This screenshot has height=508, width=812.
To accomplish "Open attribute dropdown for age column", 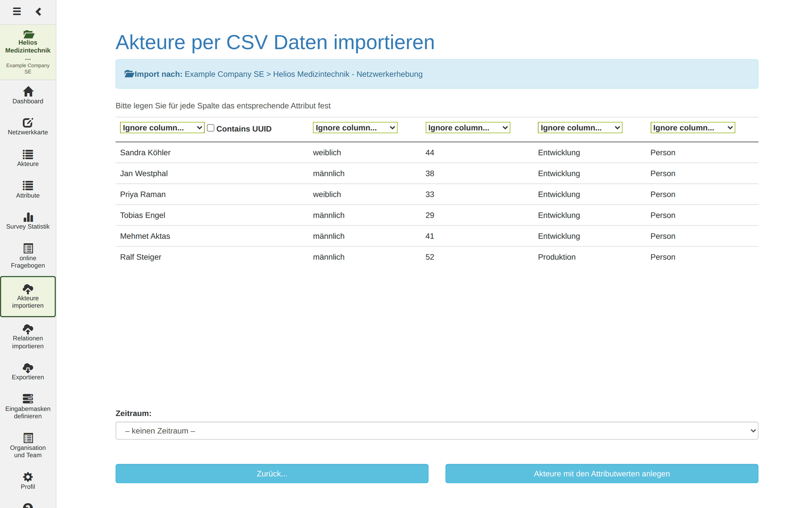I will 468,128.
